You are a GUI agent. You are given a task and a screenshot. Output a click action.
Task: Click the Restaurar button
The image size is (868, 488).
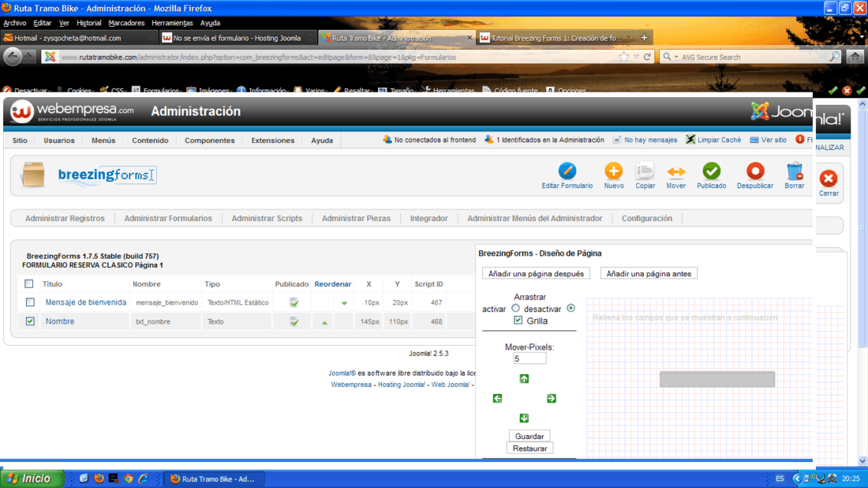point(529,449)
